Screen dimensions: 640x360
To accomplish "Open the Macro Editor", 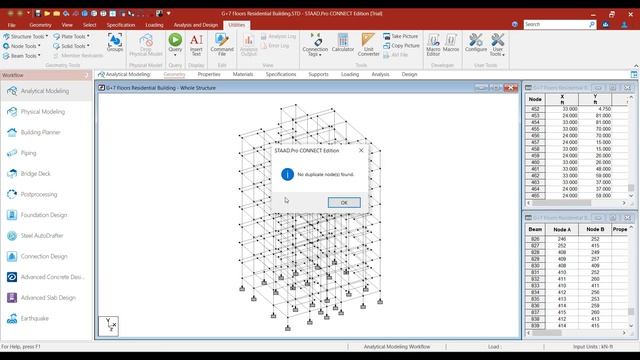I will pos(433,44).
